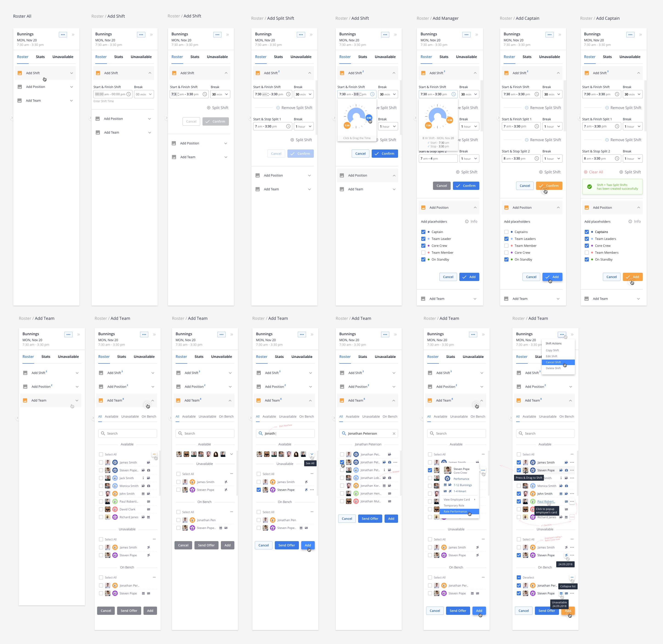Image resolution: width=663 pixels, height=644 pixels.
Task: Click the plane icon beside 1-4 Kmart
Action: [x=450, y=491]
